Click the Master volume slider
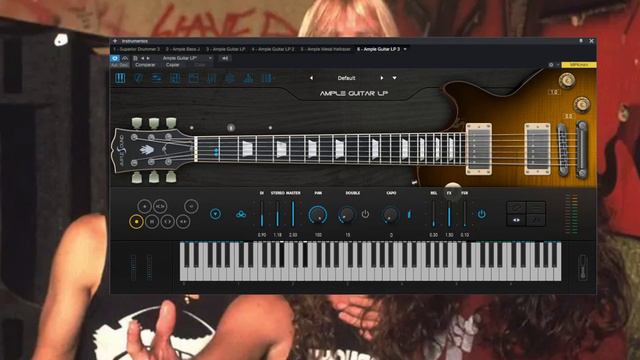640x360 pixels. (293, 214)
